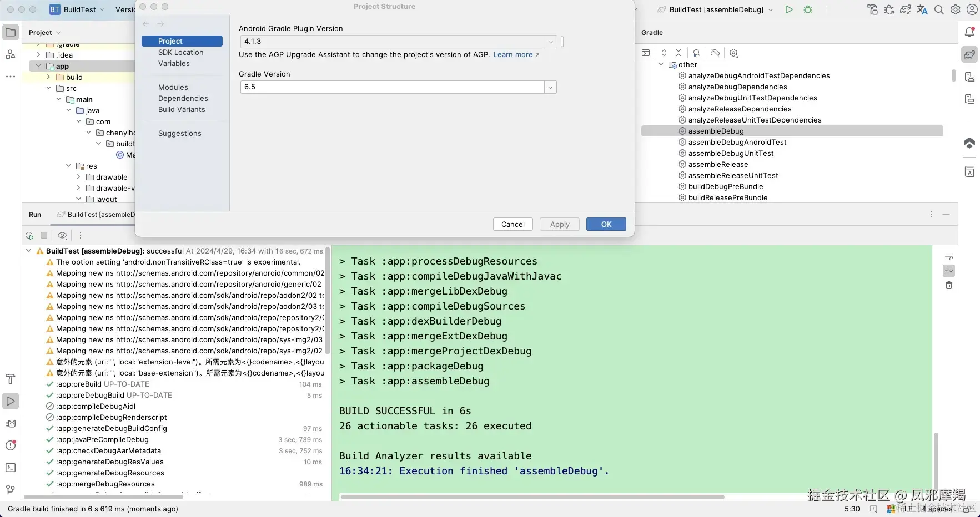Clear console output with trash icon
This screenshot has width=980, height=517.
point(949,285)
